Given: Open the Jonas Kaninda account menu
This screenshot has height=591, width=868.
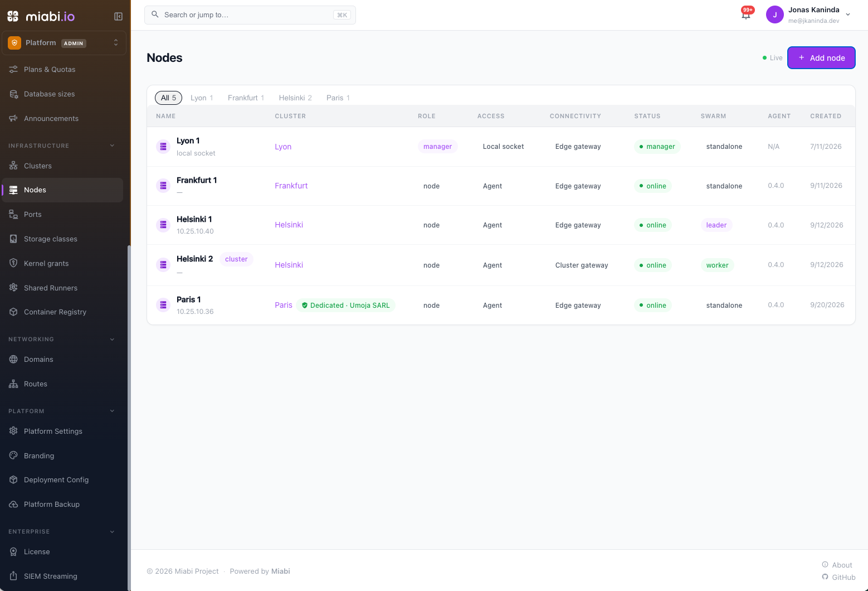Looking at the screenshot, I should tap(808, 15).
